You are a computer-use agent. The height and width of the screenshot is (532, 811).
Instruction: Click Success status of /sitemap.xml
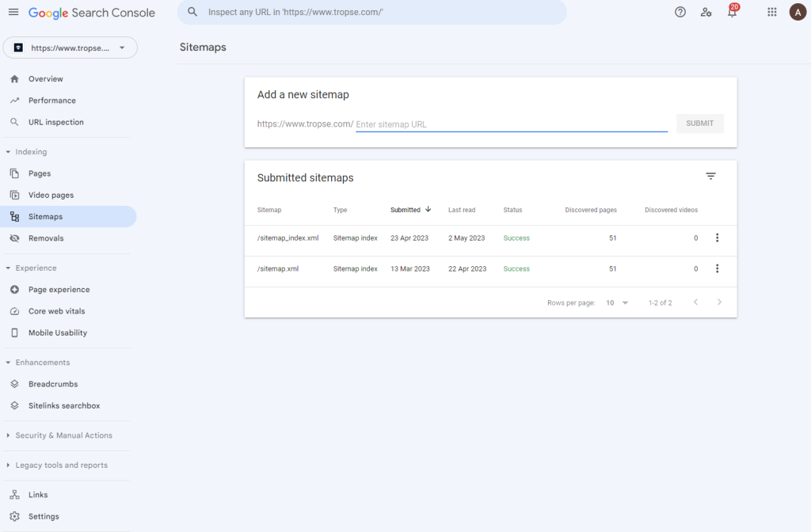516,269
